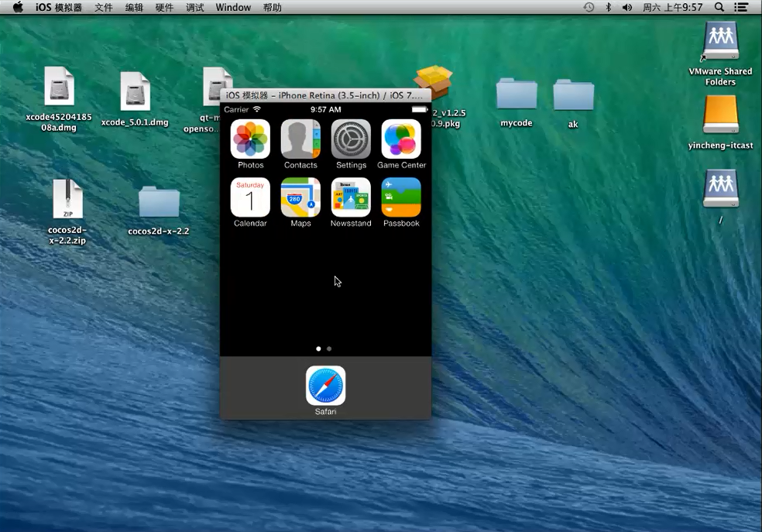Screen dimensions: 762x532
Task: Open the Contacts app
Action: [300, 139]
